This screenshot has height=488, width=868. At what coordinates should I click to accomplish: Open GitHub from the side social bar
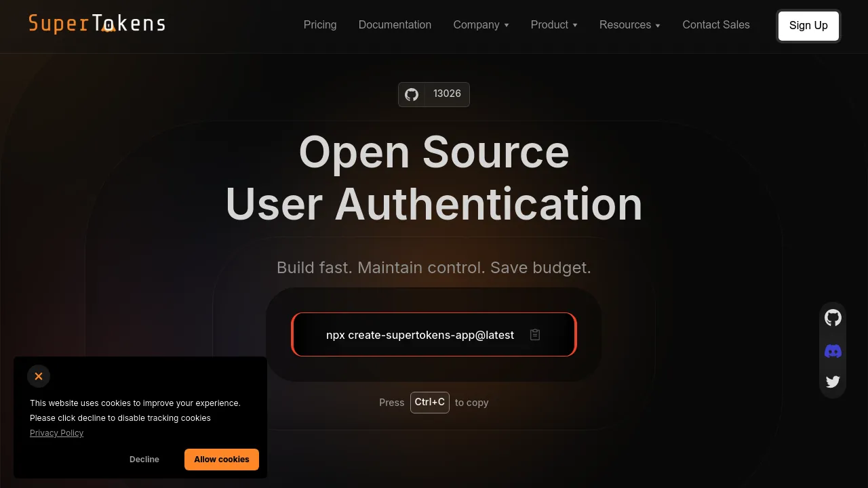[833, 317]
